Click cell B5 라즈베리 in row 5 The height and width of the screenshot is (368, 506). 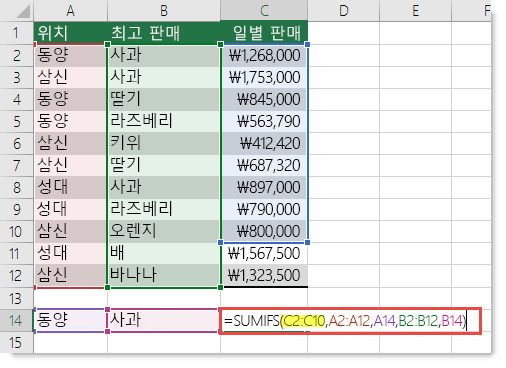tap(164, 121)
